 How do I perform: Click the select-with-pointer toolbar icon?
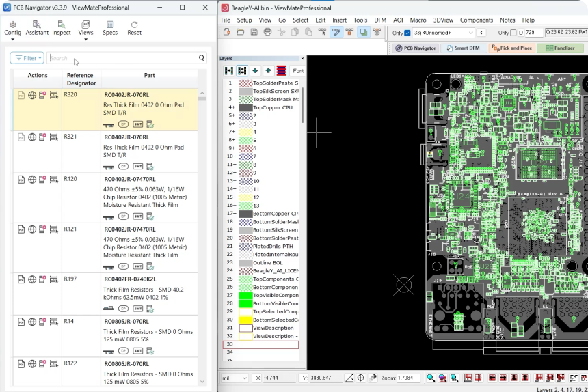(322, 32)
